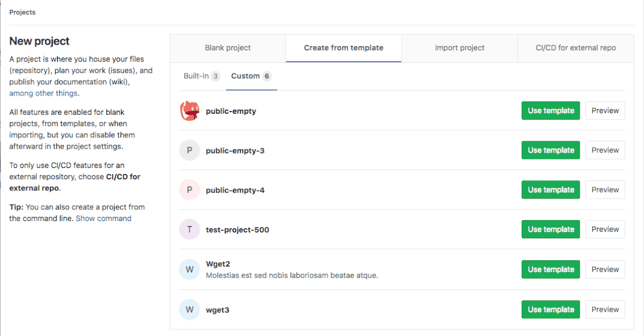Use the wget3 template
This screenshot has width=644, height=336.
551,309
